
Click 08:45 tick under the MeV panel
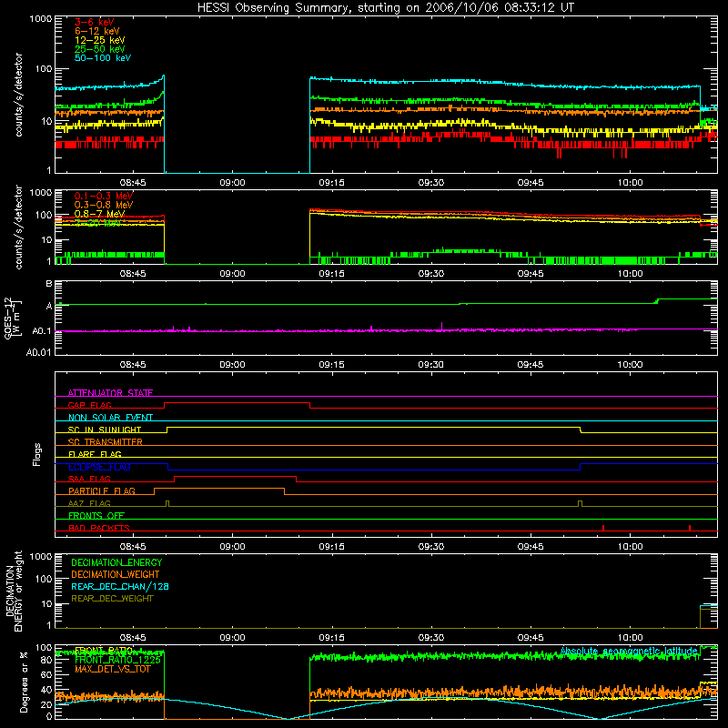(133, 274)
